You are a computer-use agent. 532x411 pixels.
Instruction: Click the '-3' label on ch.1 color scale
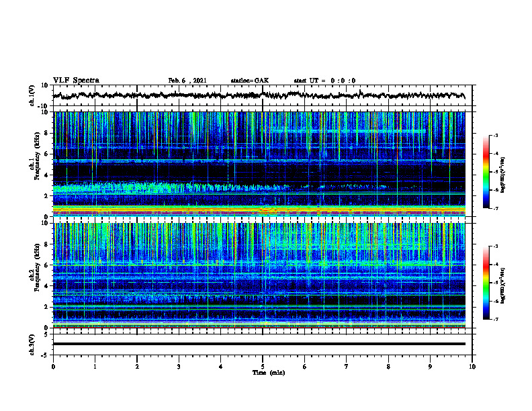coord(496,136)
